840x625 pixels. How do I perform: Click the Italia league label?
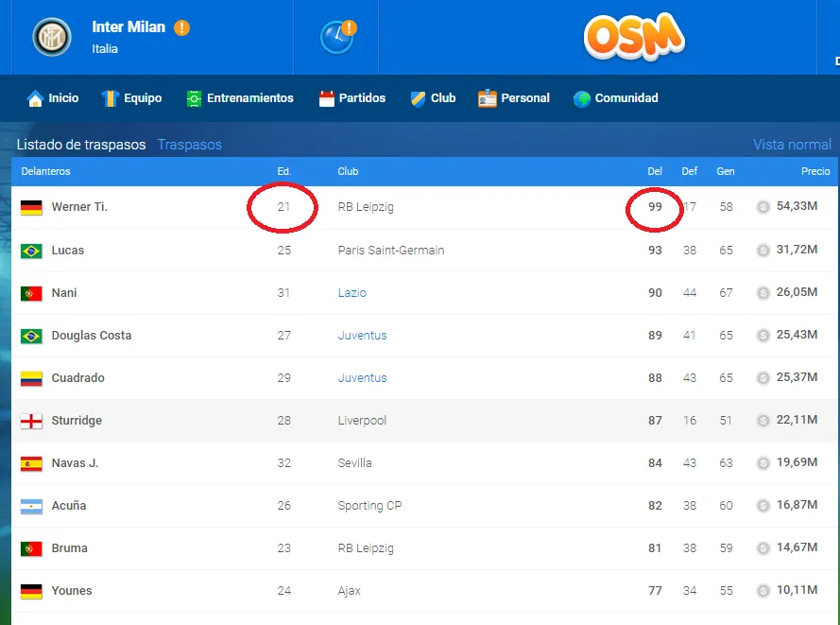point(105,49)
